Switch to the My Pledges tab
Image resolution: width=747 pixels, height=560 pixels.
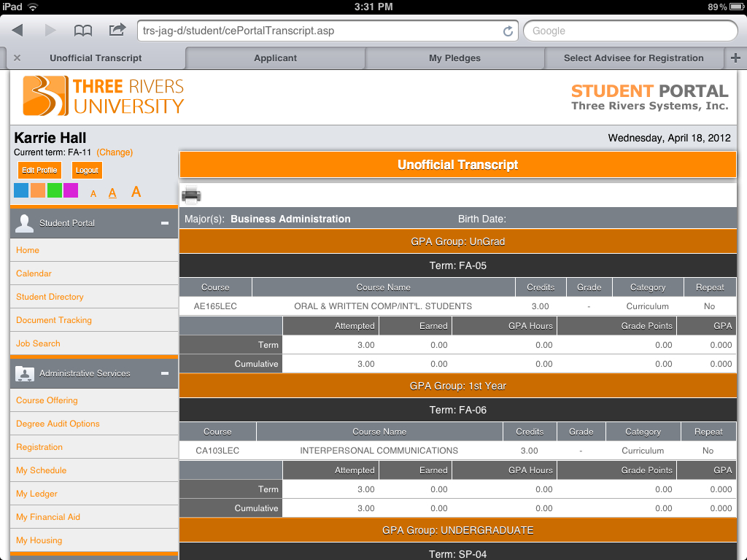[x=454, y=58]
